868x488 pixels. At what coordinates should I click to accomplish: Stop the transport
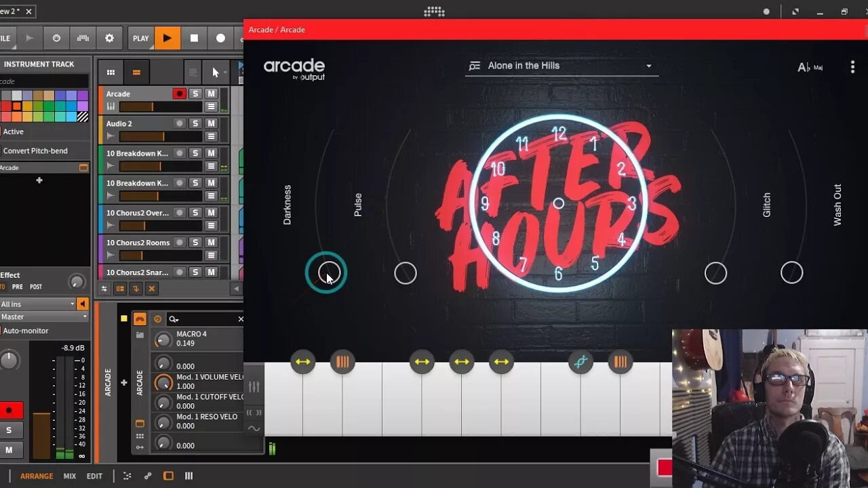[194, 38]
